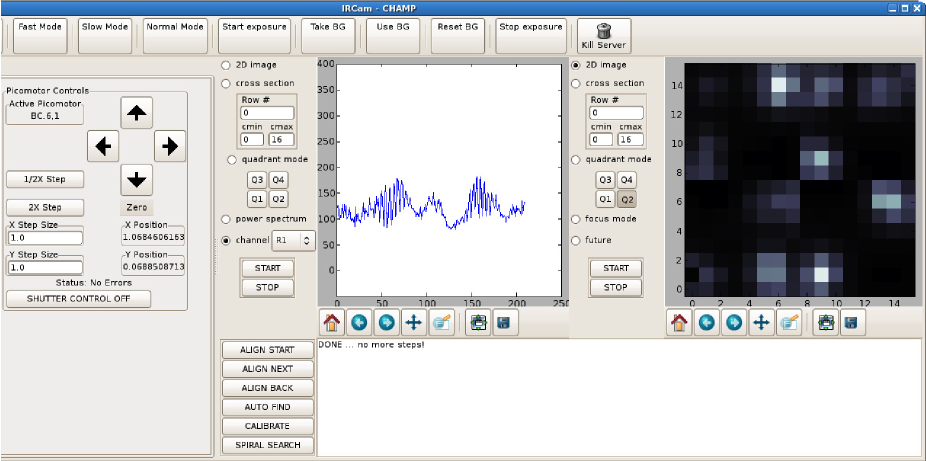Click the ALIGN NEXT button

tap(267, 369)
